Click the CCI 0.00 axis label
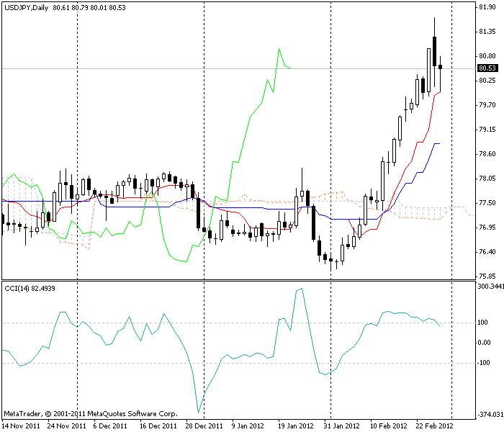 click(x=485, y=343)
